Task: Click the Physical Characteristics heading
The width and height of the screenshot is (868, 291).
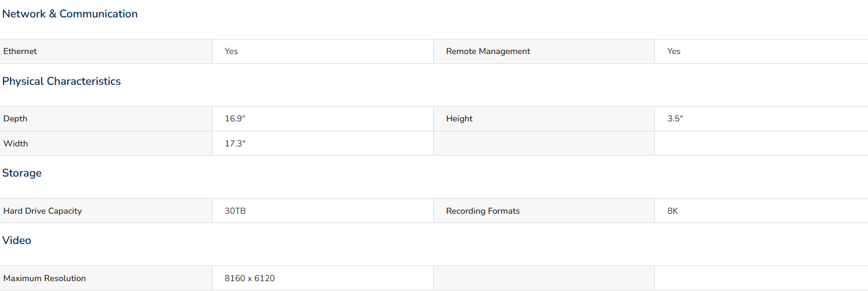Action: coord(62,81)
